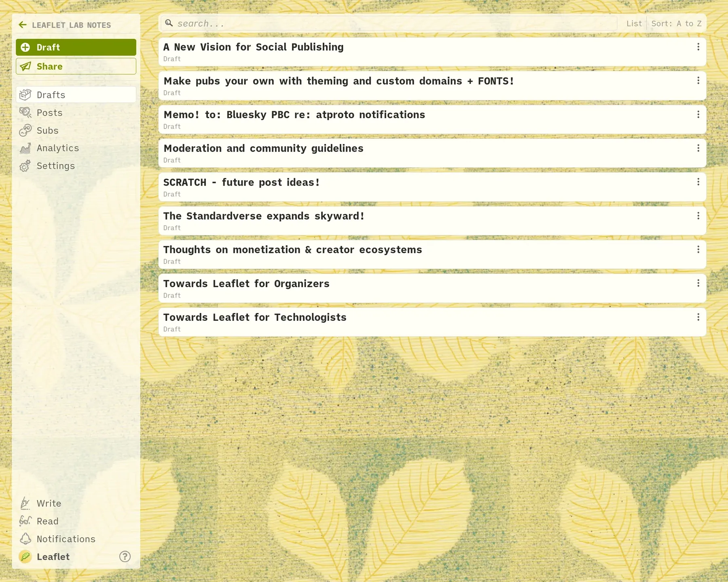Open the Drafts section

pyautogui.click(x=76, y=95)
